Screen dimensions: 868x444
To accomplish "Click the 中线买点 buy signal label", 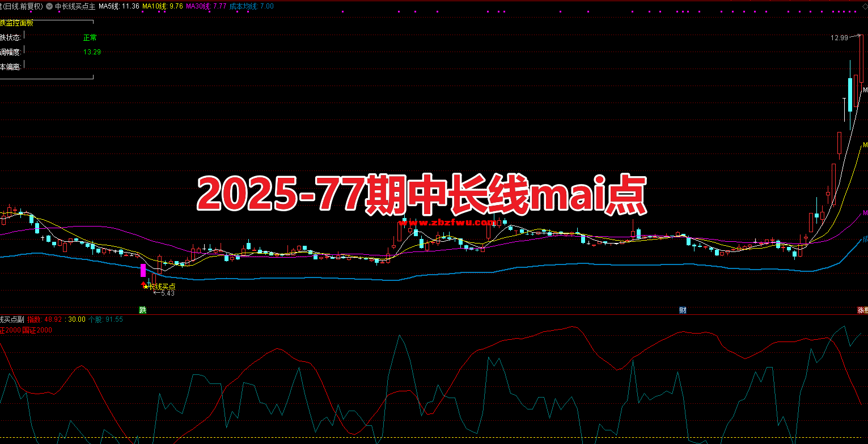I will pos(161,287).
